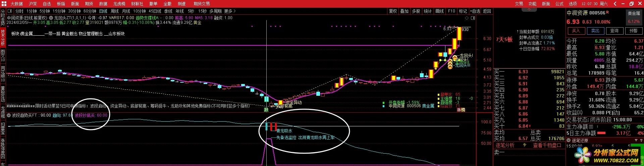Click the 7天5板 label
Viewport: 644px width, 166px height.
(504, 39)
